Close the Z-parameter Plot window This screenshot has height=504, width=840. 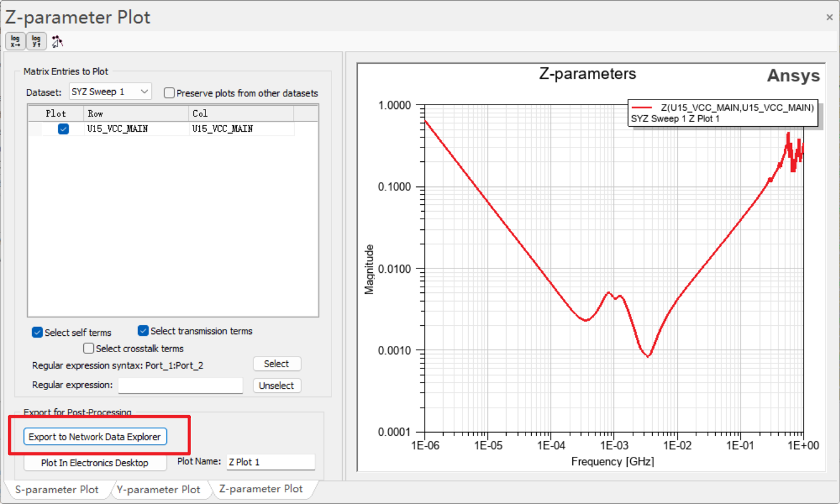[830, 18]
